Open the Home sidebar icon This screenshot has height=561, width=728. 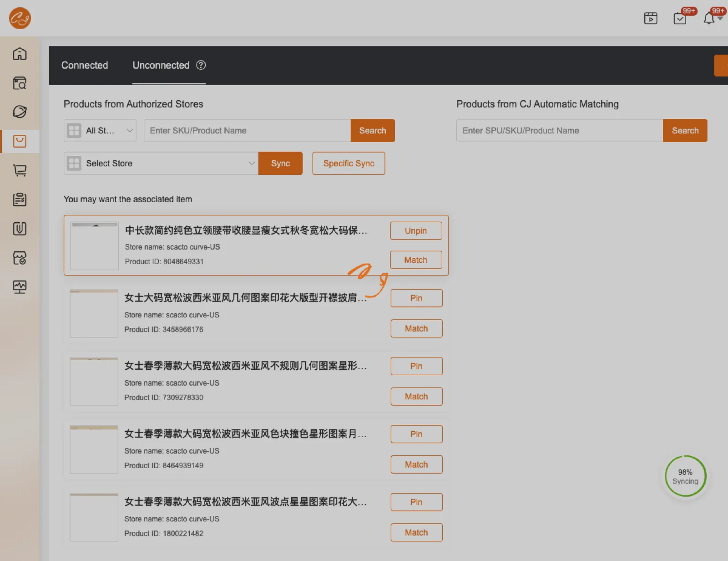20,54
